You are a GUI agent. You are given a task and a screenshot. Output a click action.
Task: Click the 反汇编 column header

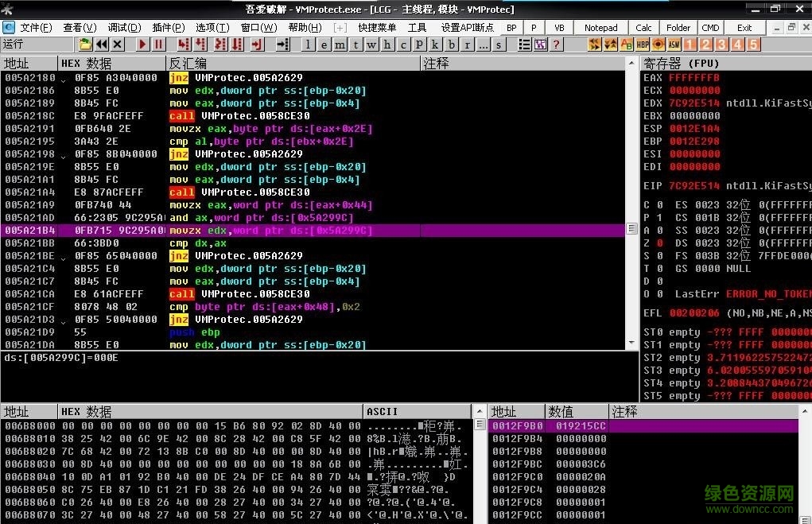[293, 63]
